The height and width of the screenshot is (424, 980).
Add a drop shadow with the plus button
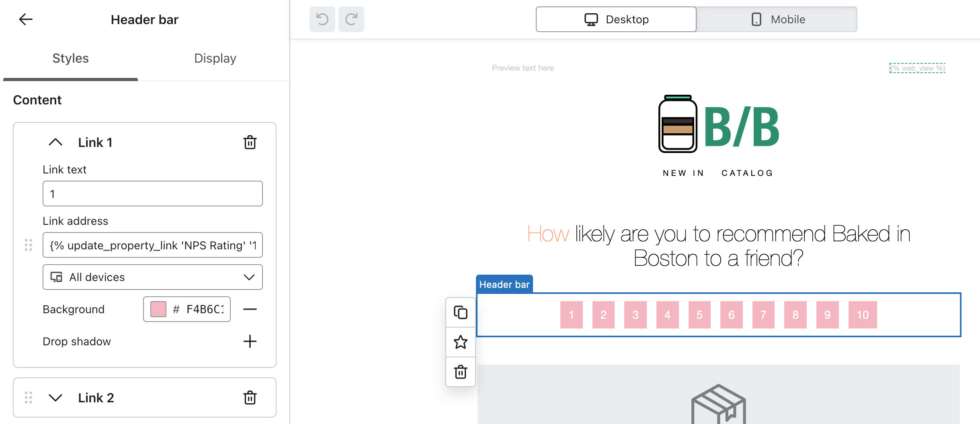(x=250, y=341)
